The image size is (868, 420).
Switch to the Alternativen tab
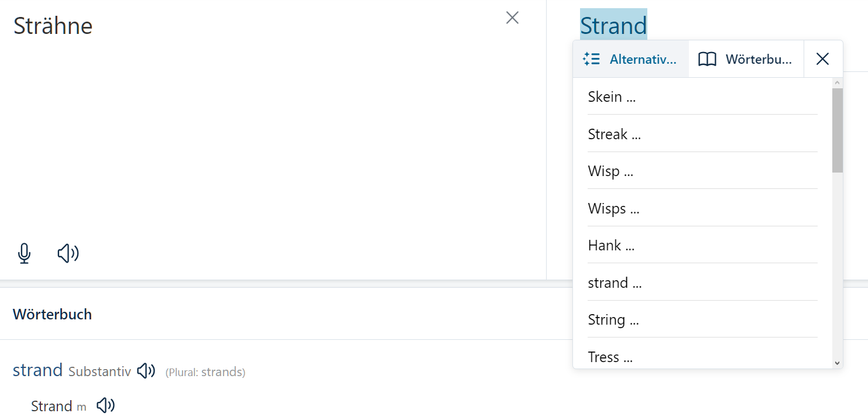click(x=631, y=59)
